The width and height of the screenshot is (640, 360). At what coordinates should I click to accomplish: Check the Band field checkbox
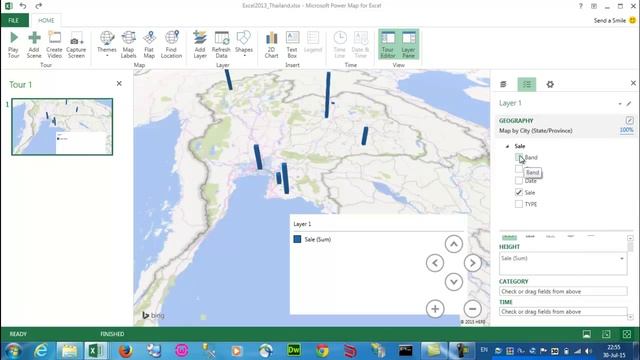tap(519, 157)
